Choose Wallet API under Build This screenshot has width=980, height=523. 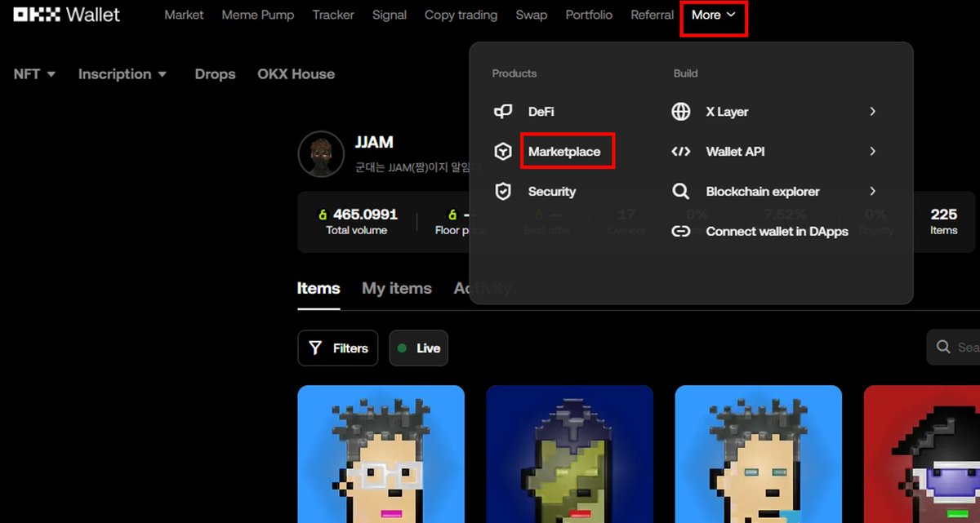pyautogui.click(x=735, y=152)
